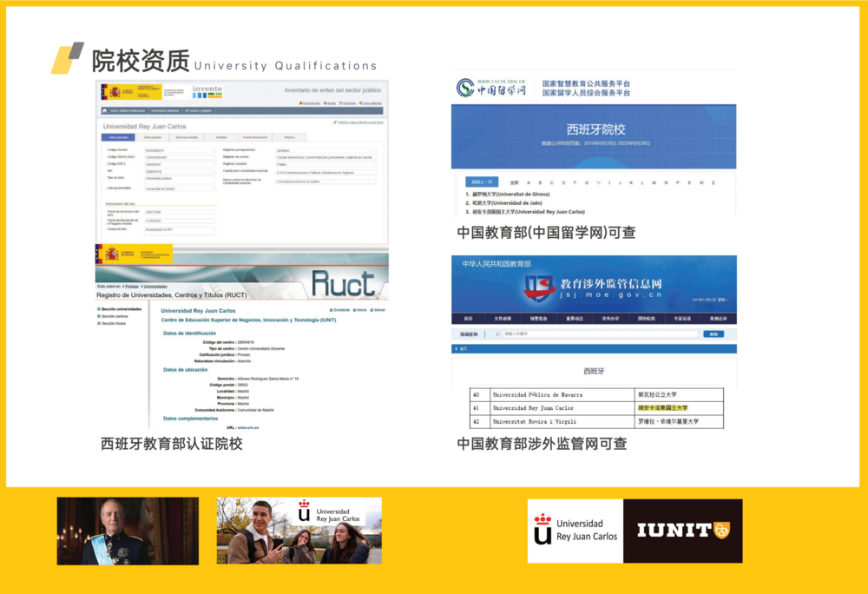Click the Contacte link in RUCT page
This screenshot has width=868, height=594.
(340, 310)
